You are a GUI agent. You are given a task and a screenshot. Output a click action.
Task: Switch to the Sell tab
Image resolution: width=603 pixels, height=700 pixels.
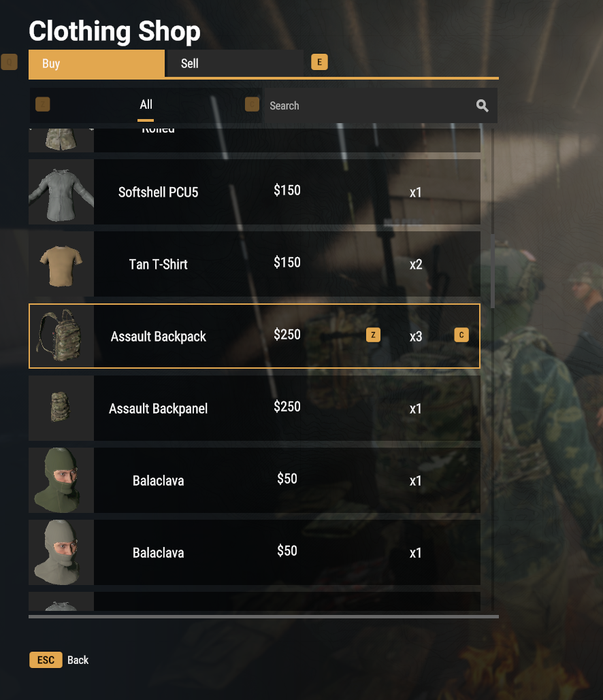235,63
